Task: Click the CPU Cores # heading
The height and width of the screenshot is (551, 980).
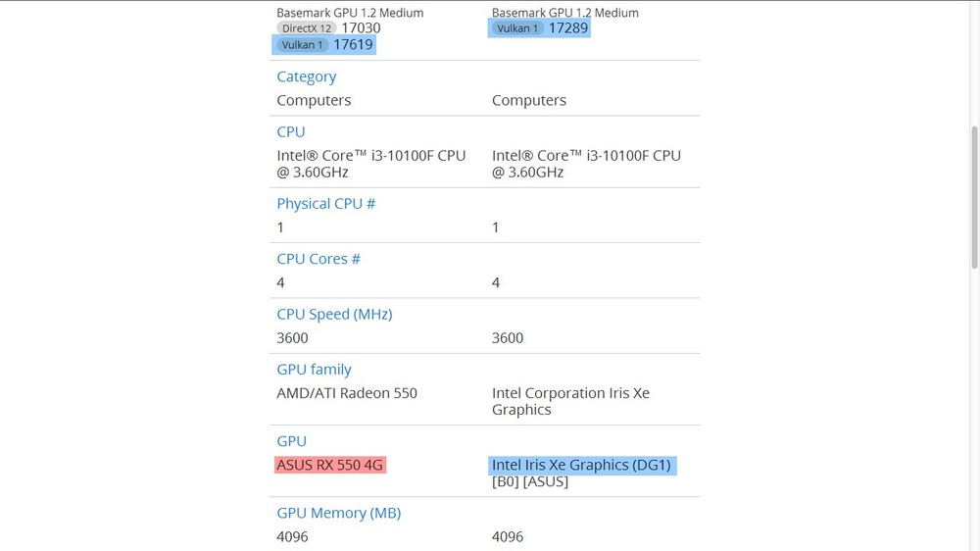Action: tap(318, 259)
